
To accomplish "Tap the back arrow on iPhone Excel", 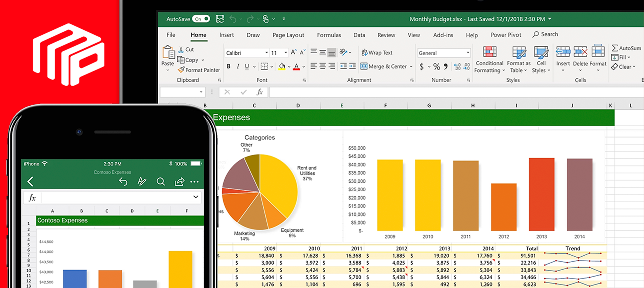I will [30, 182].
